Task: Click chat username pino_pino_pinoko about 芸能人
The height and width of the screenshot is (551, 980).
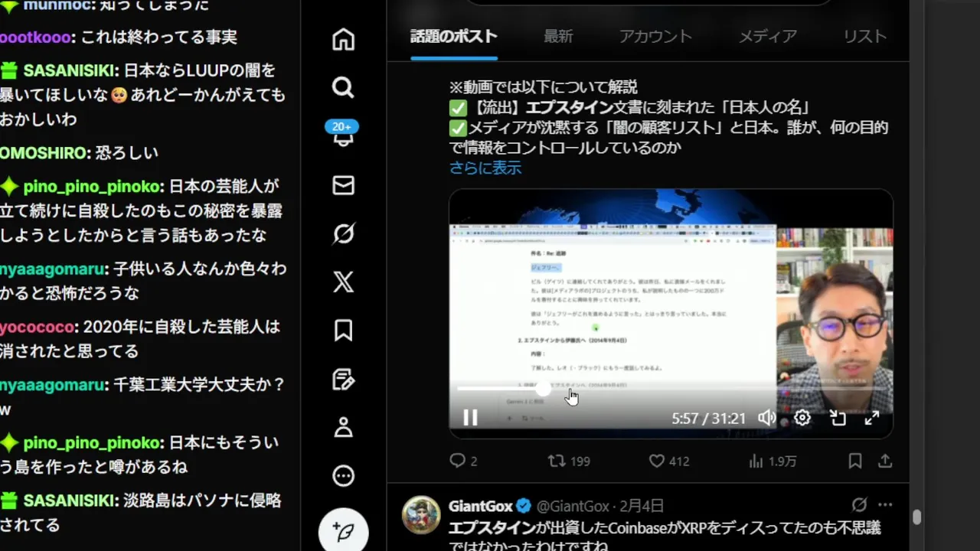Action: (x=93, y=186)
